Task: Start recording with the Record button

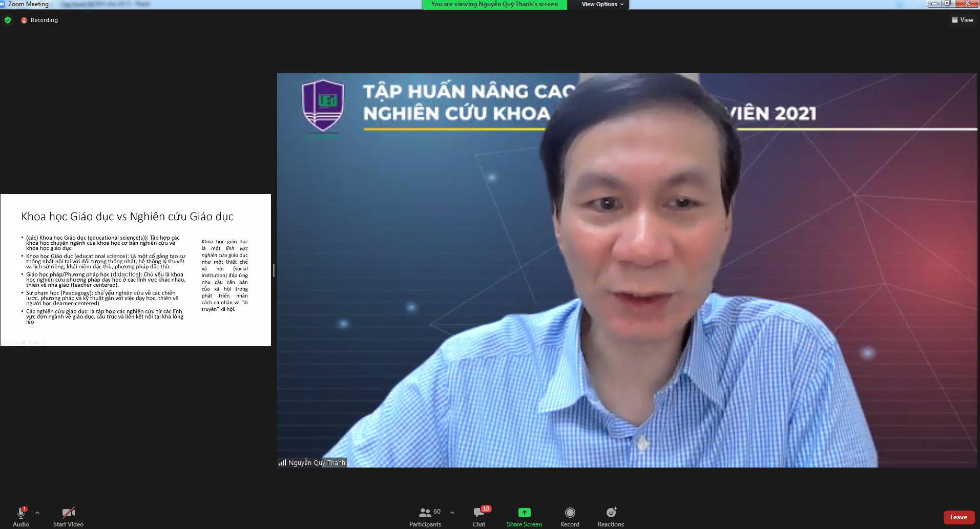Action: pyautogui.click(x=570, y=513)
